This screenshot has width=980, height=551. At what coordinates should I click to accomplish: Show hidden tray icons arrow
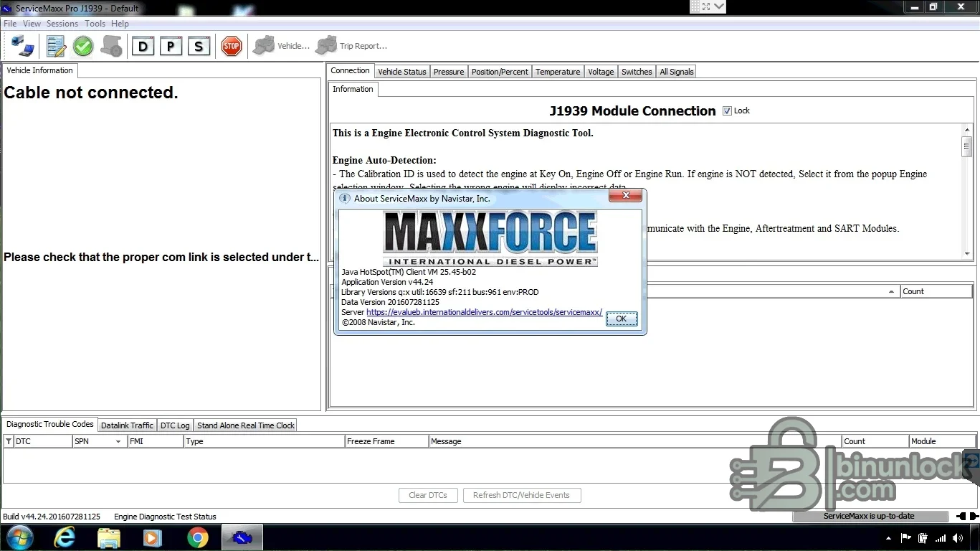pyautogui.click(x=889, y=538)
